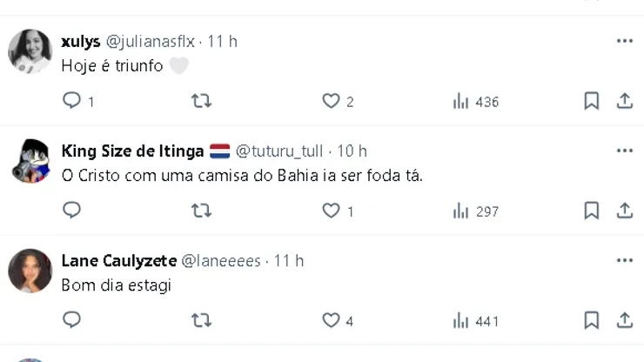Image resolution: width=644 pixels, height=362 pixels.
Task: Reply to King Size de Itinga's post
Action: click(x=72, y=210)
